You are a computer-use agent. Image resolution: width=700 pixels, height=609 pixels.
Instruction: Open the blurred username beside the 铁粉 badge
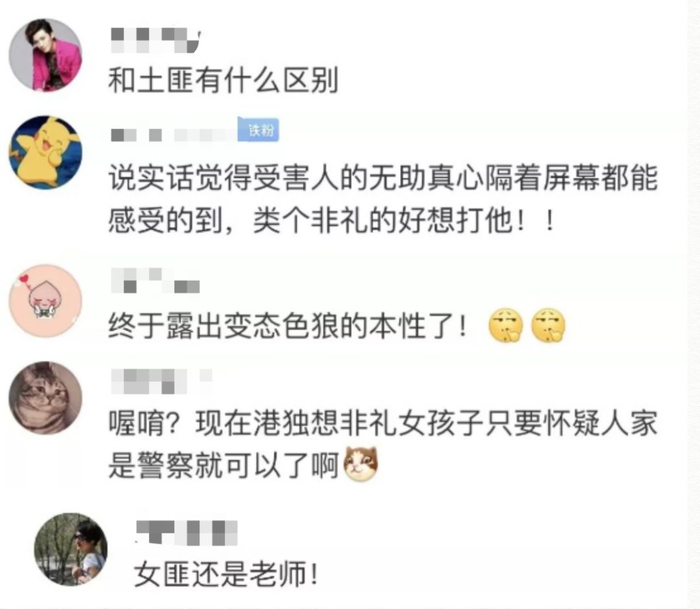click(173, 135)
